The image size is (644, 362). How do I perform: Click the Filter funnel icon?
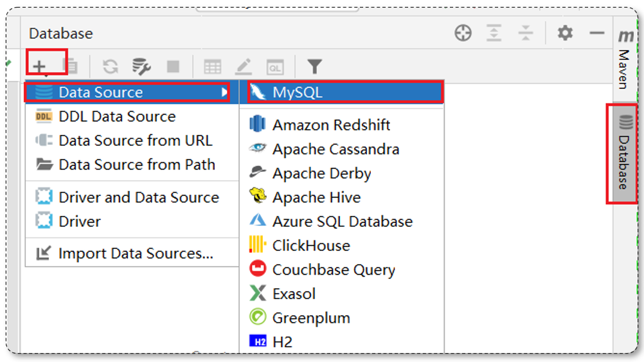coord(314,66)
